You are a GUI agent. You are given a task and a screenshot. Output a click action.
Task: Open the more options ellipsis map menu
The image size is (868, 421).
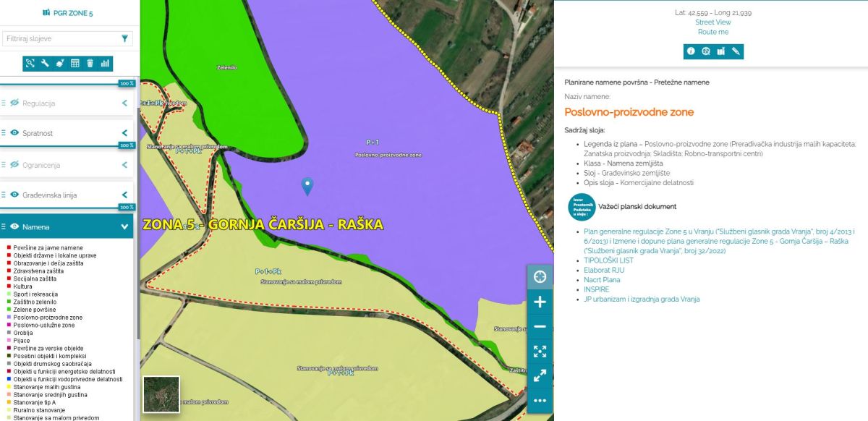(x=540, y=400)
